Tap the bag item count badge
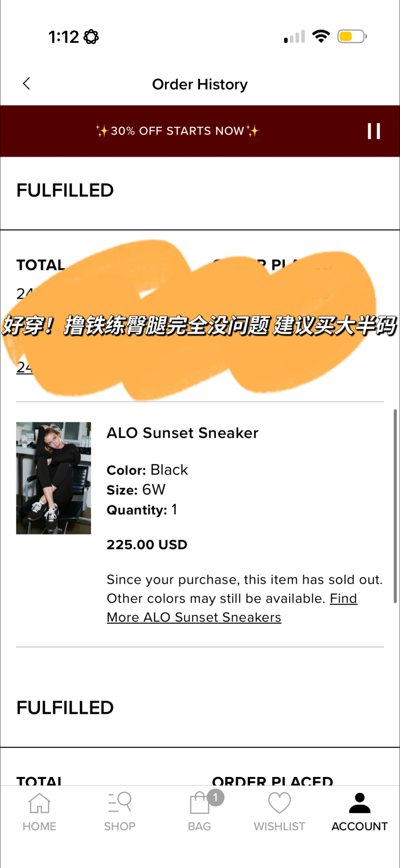 [x=216, y=798]
